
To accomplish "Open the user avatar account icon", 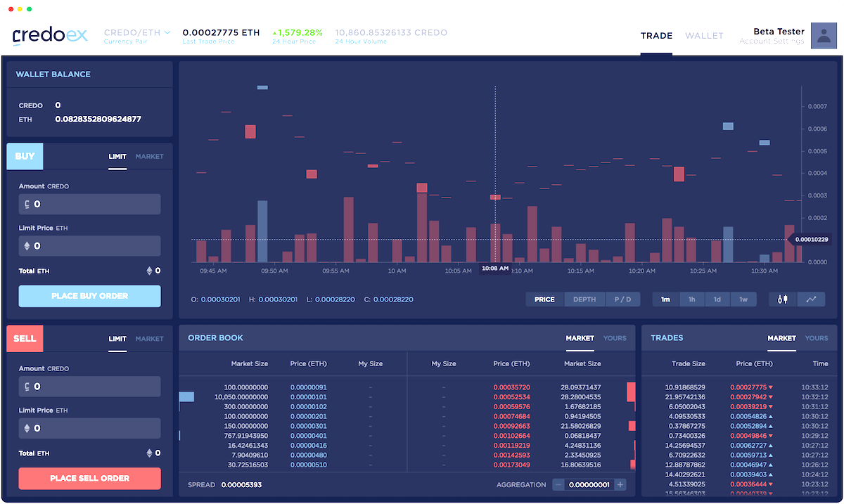I will [x=824, y=35].
